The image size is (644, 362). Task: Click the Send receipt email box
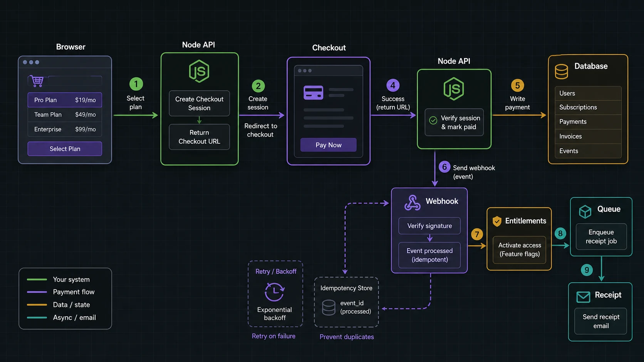pos(600,321)
